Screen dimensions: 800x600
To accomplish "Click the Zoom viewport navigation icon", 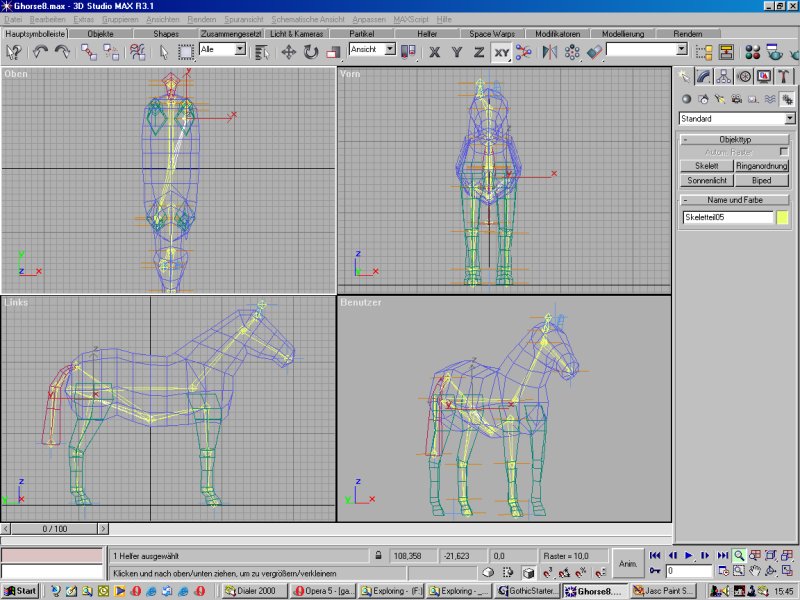I will pyautogui.click(x=739, y=555).
